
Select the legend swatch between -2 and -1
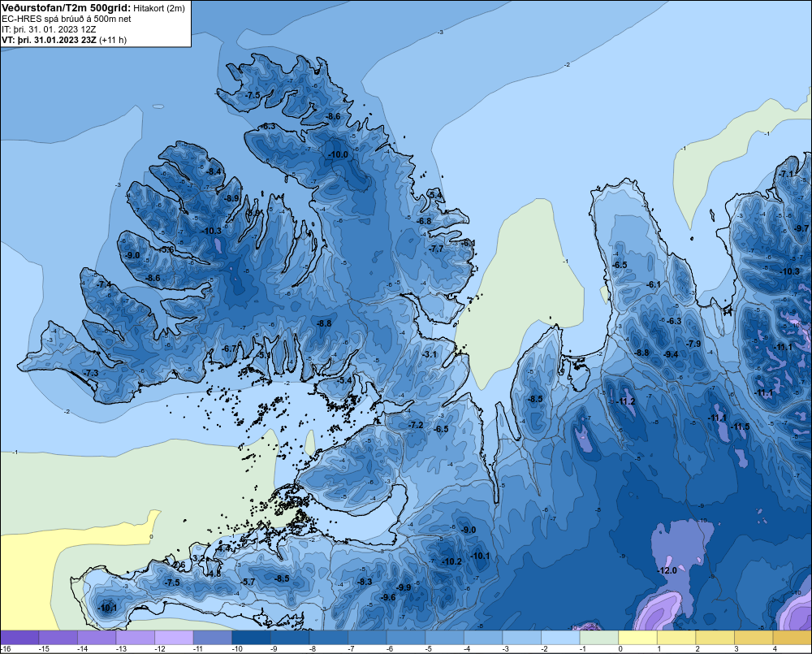560,637
